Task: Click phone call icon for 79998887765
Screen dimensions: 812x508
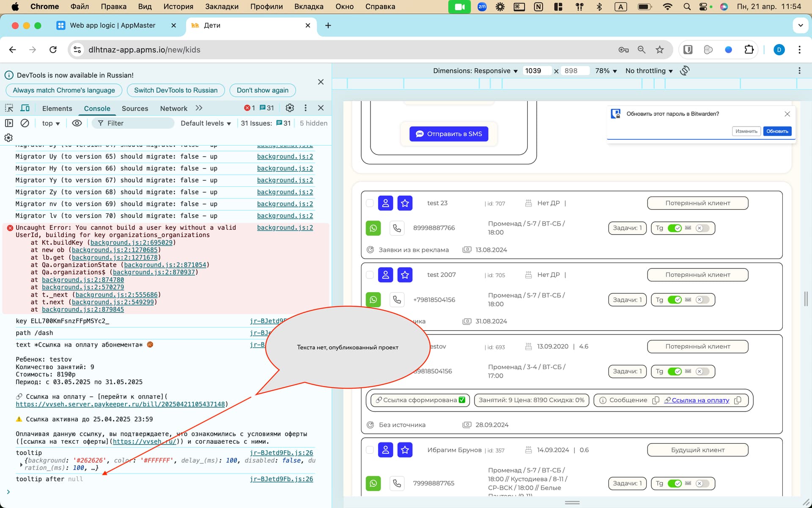Action: click(x=397, y=483)
